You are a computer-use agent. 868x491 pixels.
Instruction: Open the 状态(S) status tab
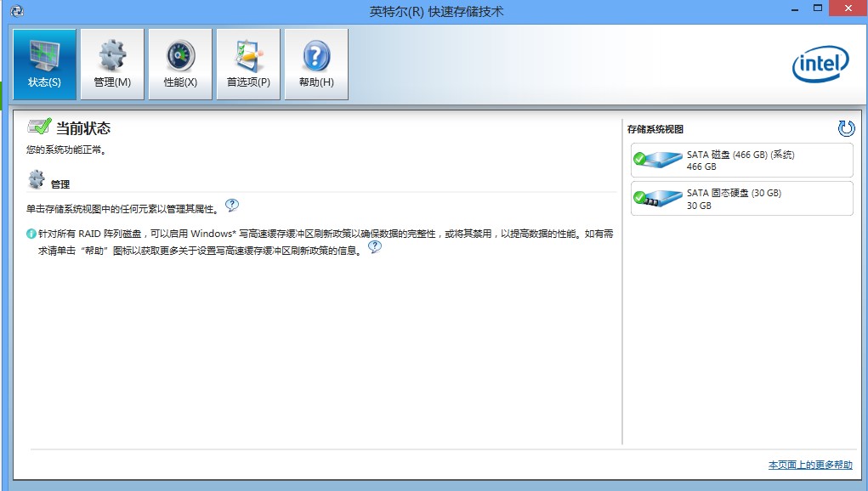(x=44, y=65)
